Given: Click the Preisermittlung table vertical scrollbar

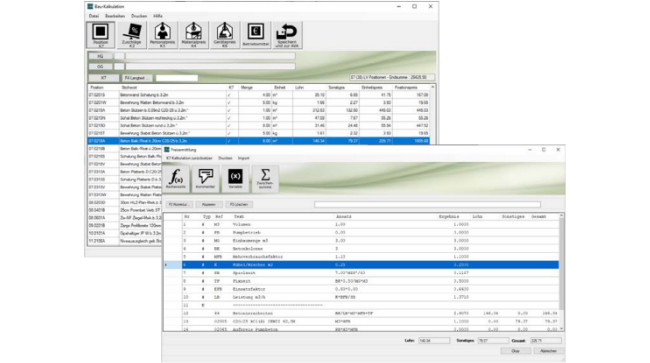Looking at the screenshot, I should pyautogui.click(x=562, y=272).
